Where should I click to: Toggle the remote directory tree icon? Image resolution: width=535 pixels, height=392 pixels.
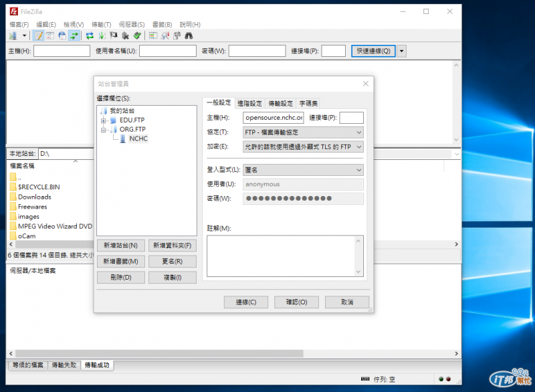[62, 36]
